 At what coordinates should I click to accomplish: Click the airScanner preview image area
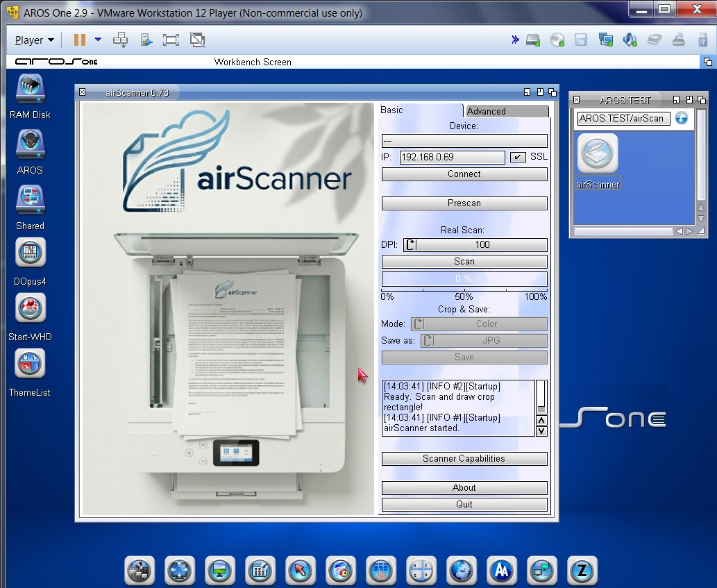(x=228, y=309)
